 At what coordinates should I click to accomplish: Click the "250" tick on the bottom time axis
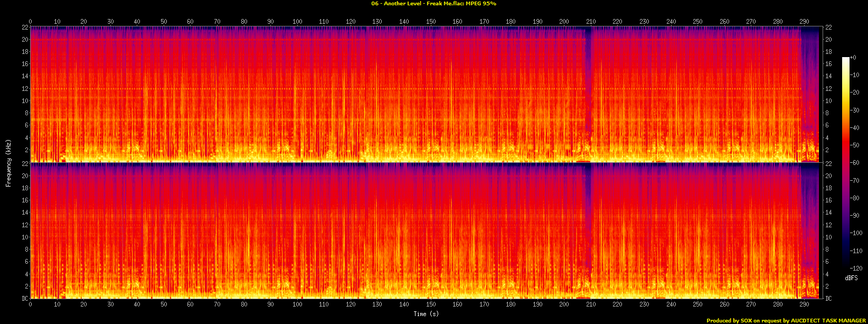tap(697, 304)
